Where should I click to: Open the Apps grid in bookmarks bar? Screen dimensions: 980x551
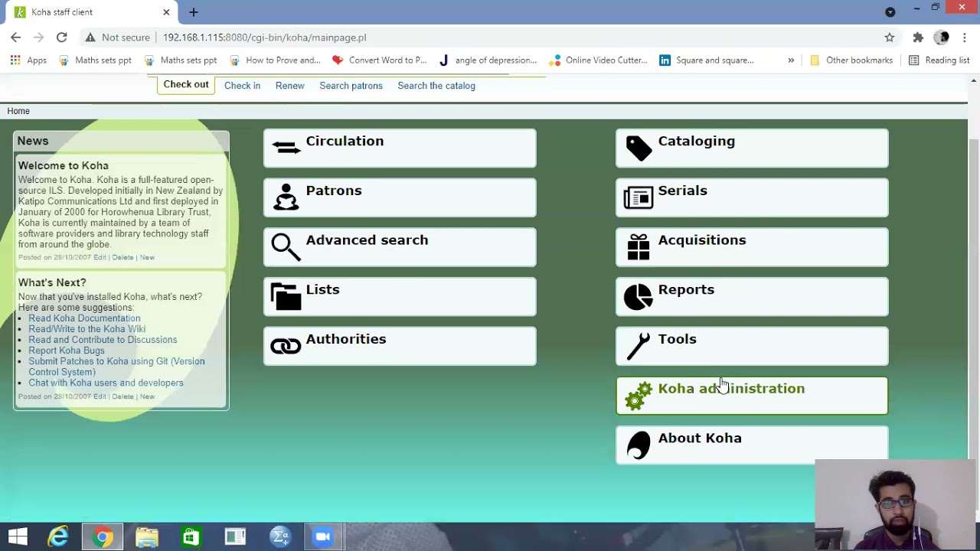pos(28,60)
